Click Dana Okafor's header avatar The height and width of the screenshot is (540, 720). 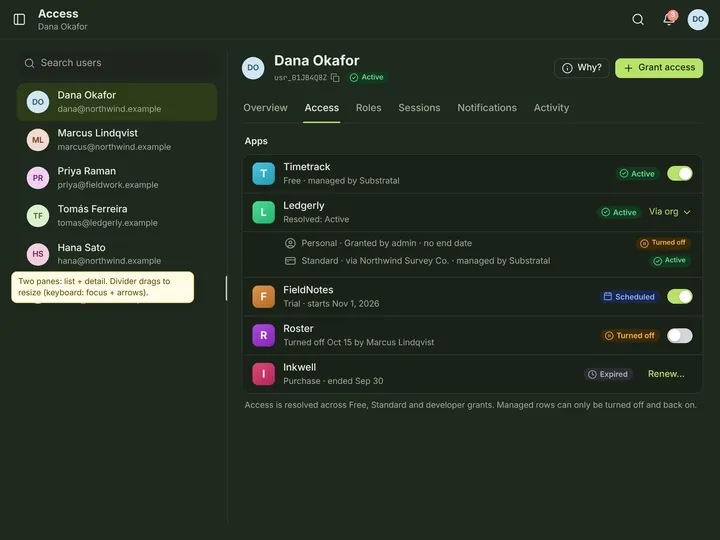point(253,68)
